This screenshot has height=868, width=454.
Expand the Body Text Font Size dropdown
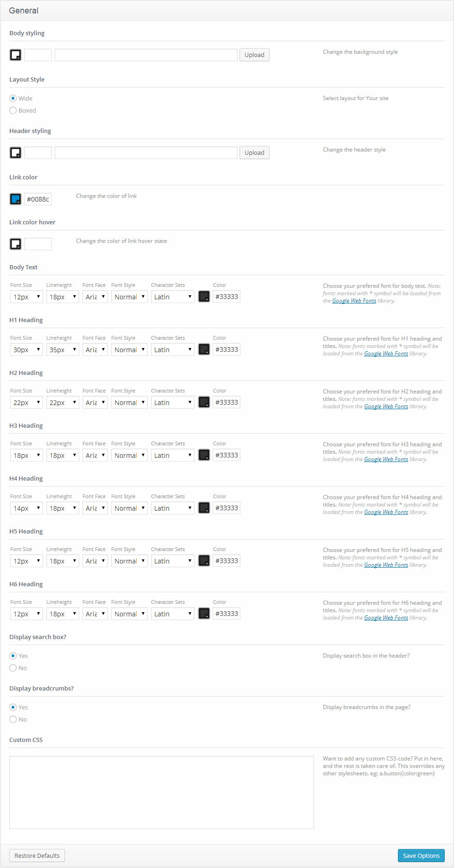click(26, 297)
